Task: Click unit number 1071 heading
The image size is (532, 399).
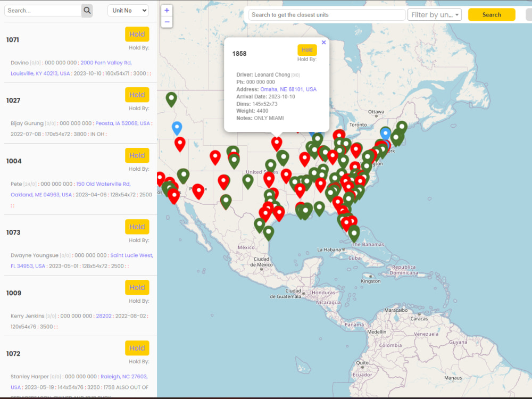Action: click(x=13, y=40)
